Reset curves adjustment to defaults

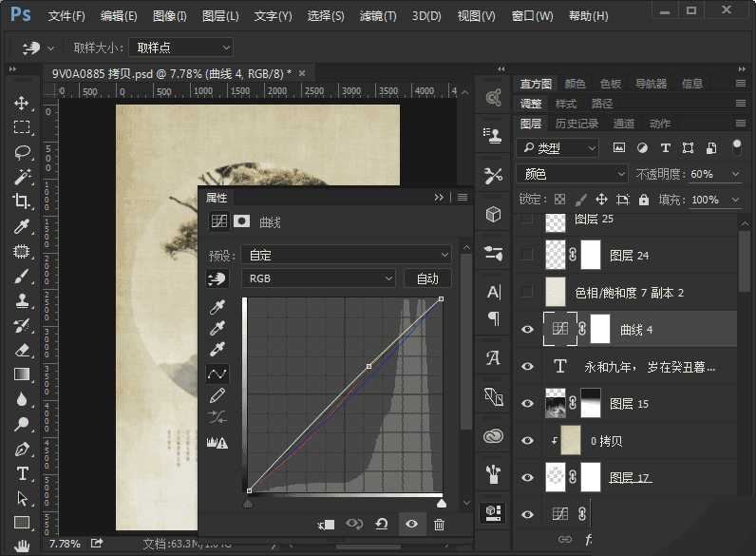382,524
